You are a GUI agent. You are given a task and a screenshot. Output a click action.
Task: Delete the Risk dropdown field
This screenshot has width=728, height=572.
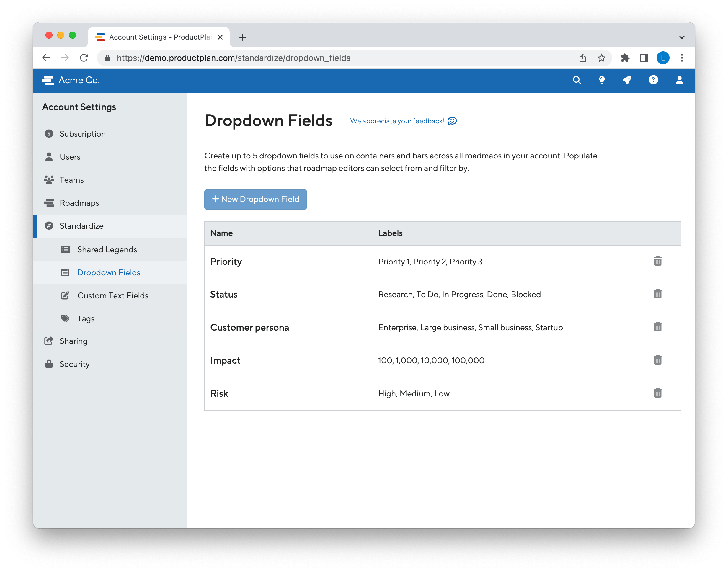658,392
